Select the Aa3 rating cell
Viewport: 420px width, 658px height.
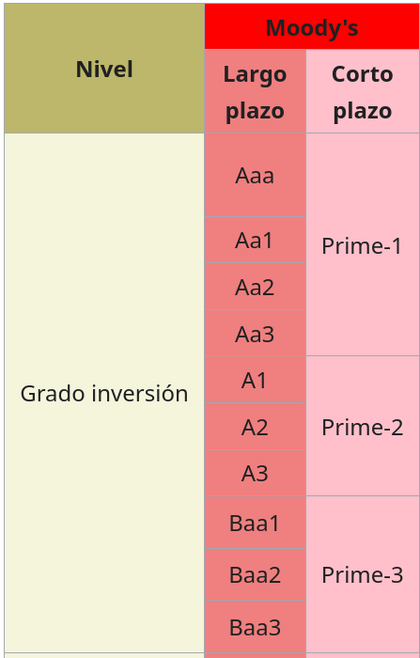[x=255, y=333]
